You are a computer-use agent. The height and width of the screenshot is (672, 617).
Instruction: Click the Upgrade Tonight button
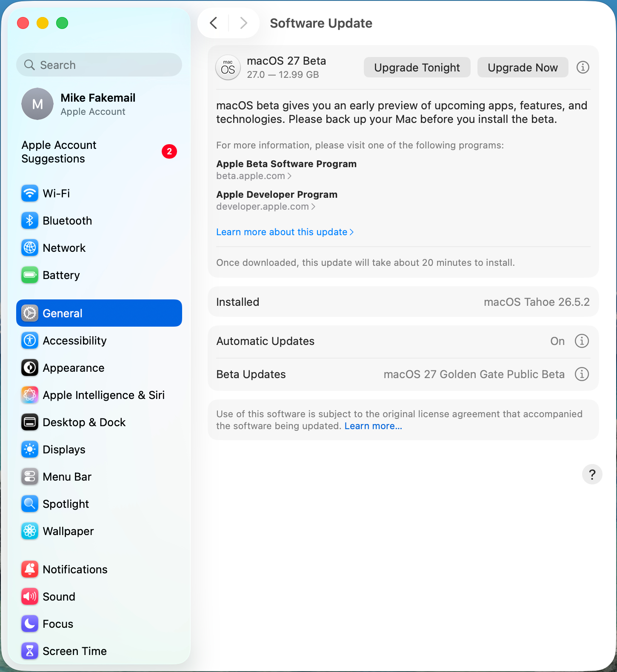tap(417, 67)
